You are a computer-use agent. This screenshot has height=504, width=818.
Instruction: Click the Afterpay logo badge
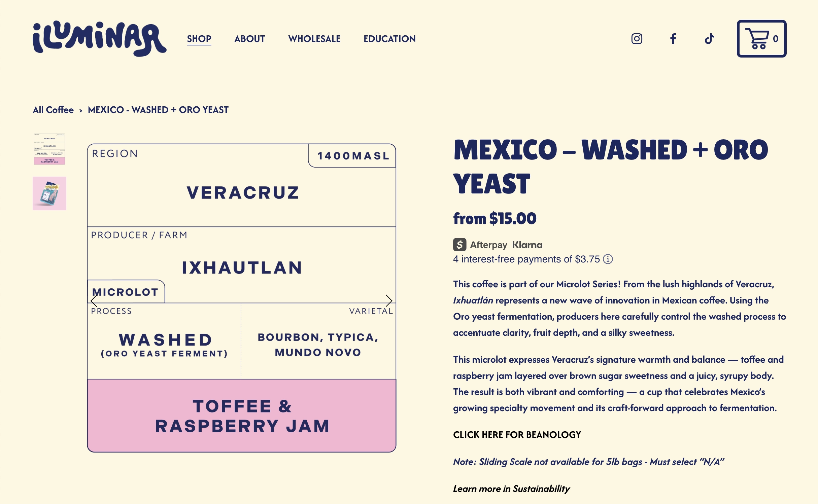(x=480, y=245)
